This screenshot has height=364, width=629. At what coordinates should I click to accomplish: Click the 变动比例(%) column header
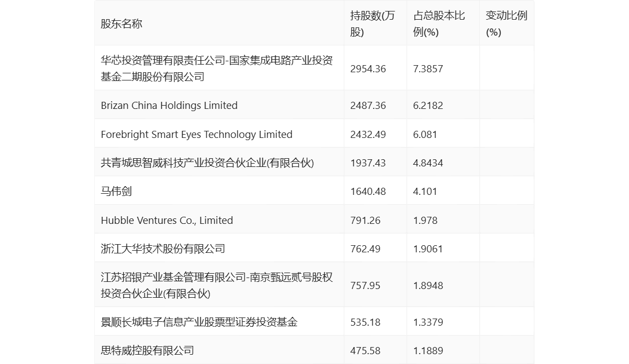(506, 24)
